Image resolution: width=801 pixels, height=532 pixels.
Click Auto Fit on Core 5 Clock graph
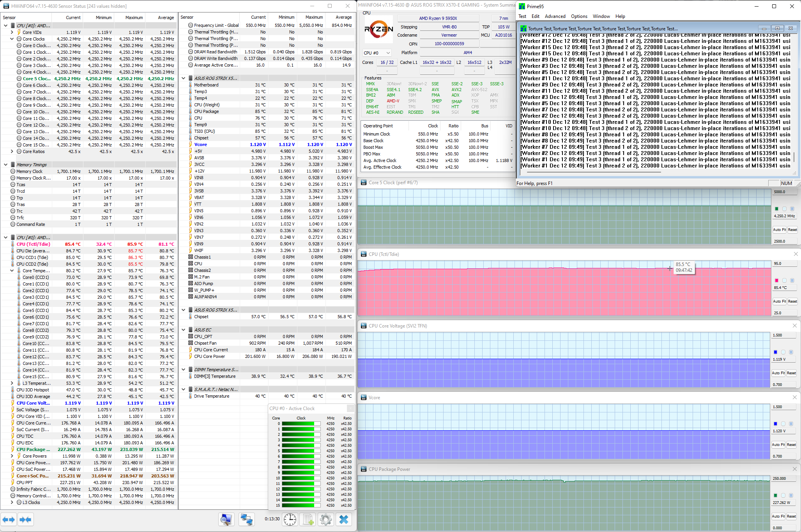coord(779,230)
